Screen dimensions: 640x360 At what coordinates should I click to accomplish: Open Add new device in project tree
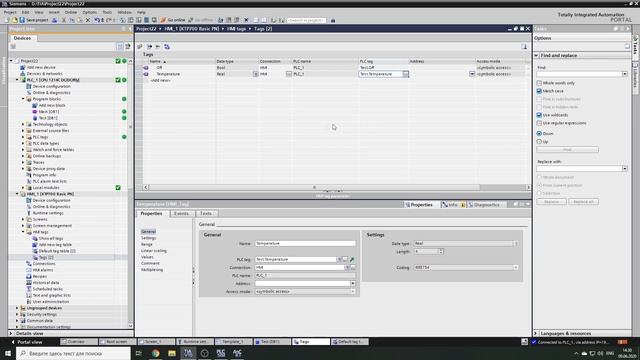tap(41, 67)
